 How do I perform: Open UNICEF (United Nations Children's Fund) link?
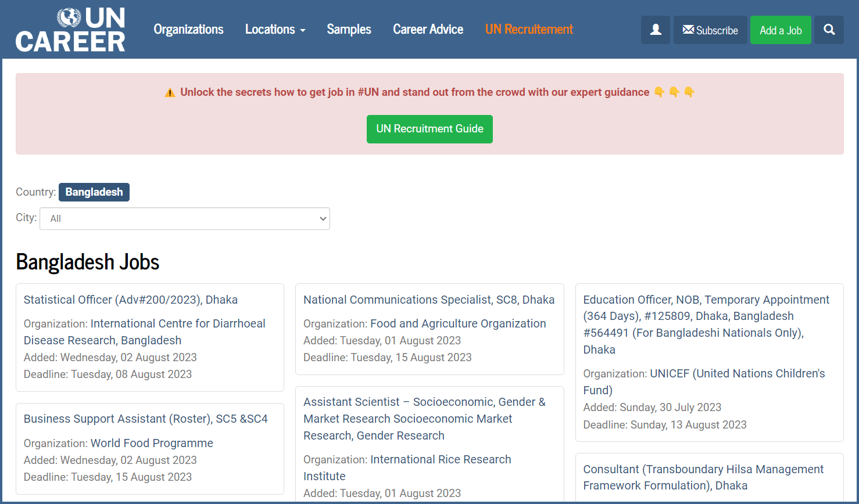point(704,382)
